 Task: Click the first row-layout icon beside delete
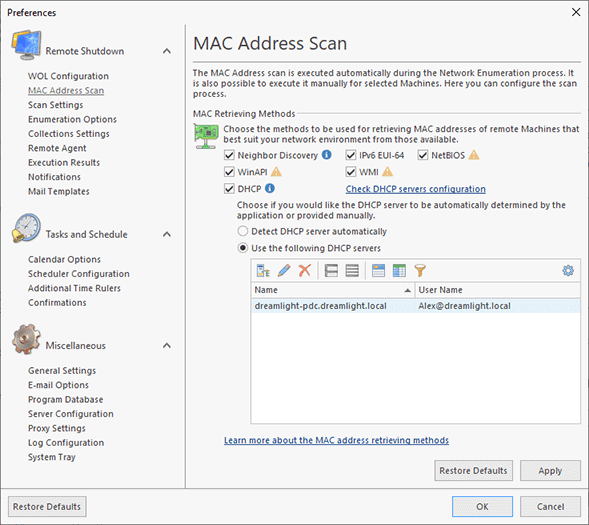click(x=331, y=270)
